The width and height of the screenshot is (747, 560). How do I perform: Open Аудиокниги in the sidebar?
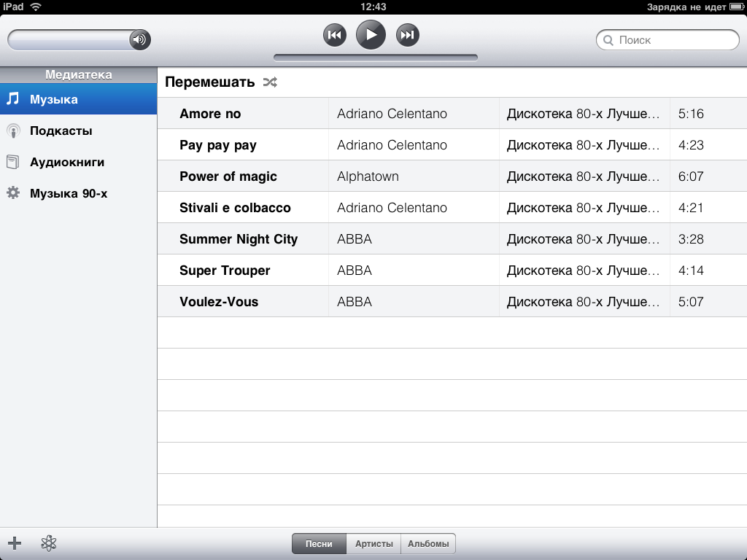click(78, 162)
